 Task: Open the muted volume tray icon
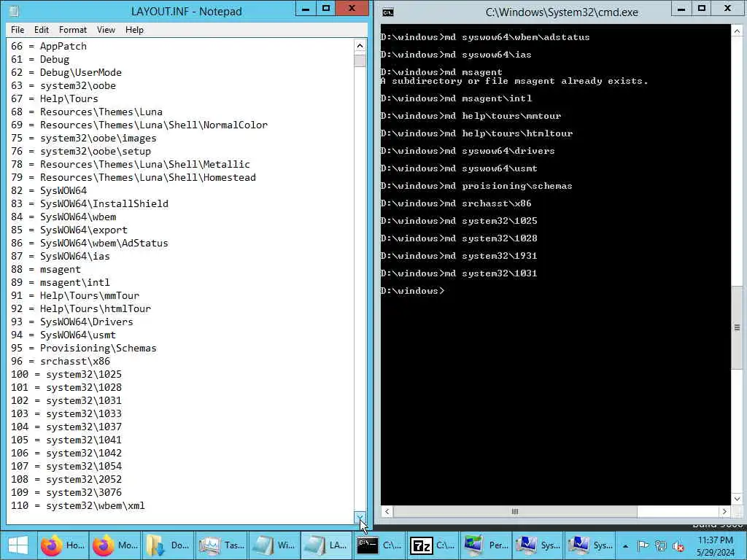[x=678, y=546]
